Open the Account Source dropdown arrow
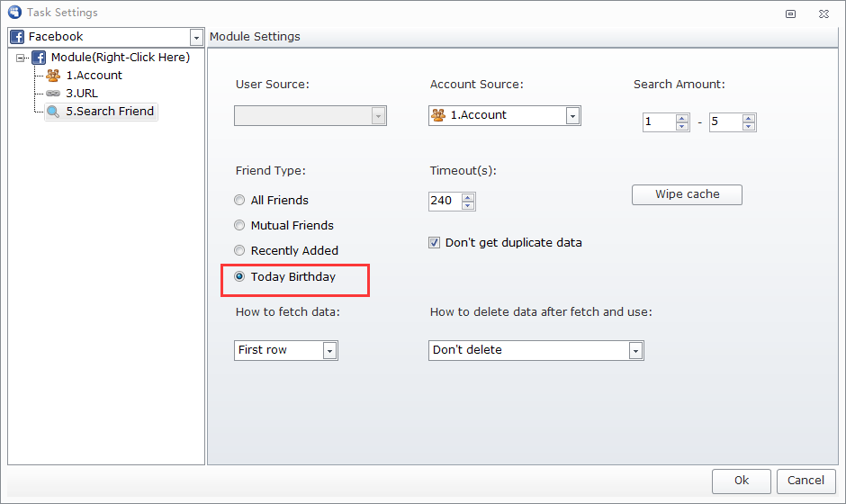 (x=572, y=115)
